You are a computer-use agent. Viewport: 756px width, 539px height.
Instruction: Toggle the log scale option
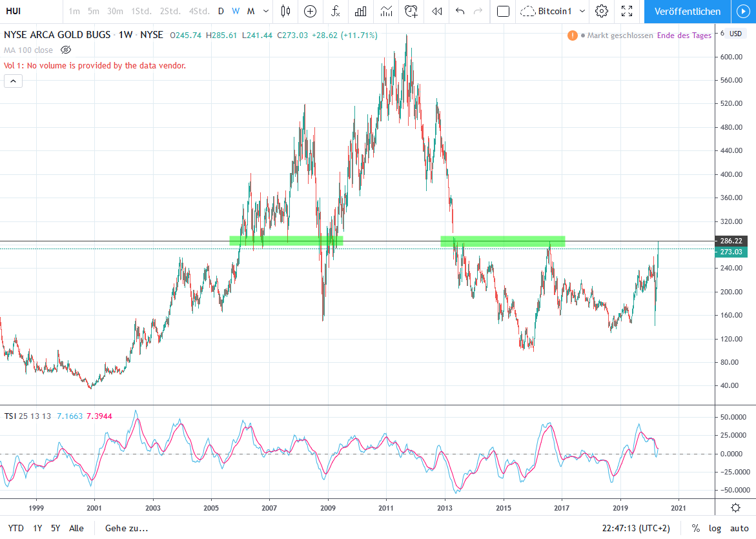point(715,528)
